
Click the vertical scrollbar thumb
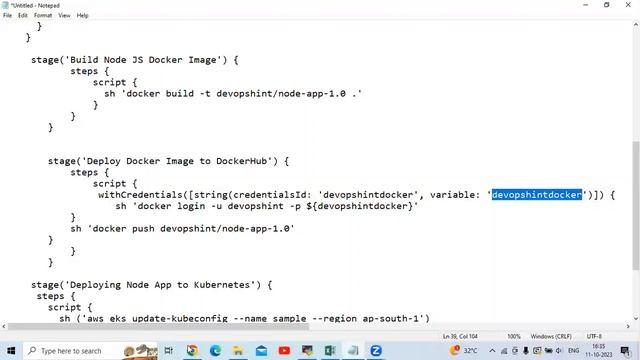636,206
